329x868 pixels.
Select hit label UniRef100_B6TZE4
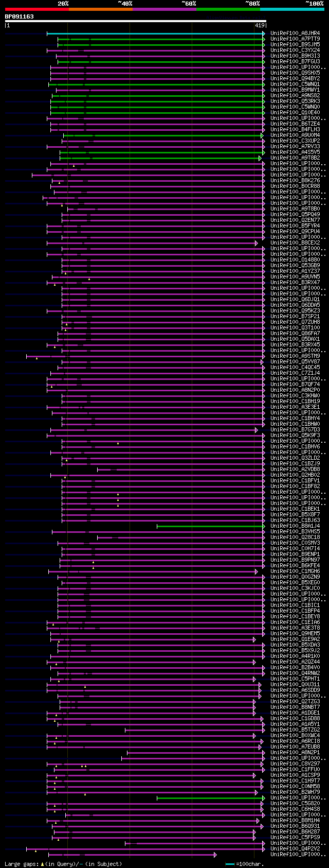(x=295, y=124)
